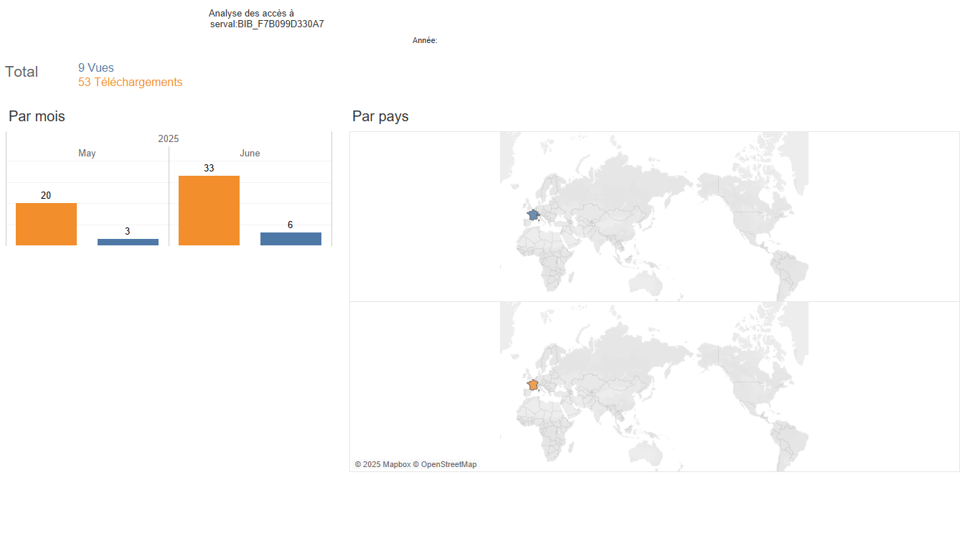
Task: Click the value label '20' above the May bar
Action: click(x=46, y=196)
